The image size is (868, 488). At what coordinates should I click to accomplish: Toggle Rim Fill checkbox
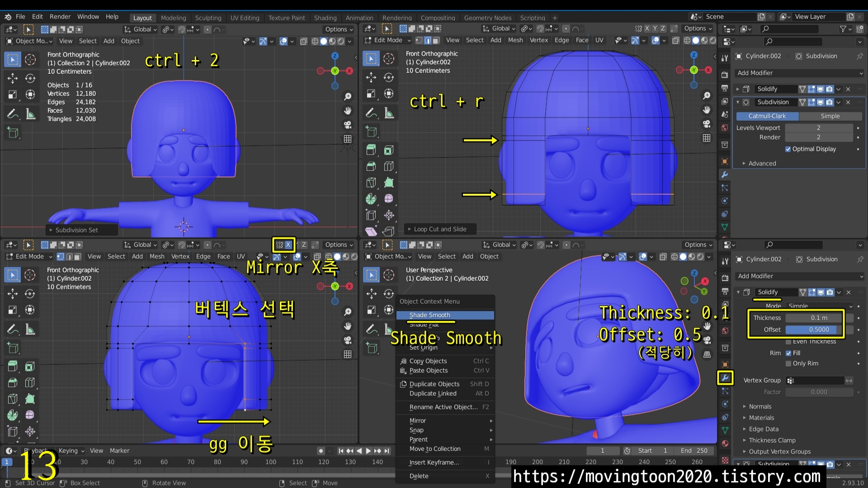[x=788, y=353]
